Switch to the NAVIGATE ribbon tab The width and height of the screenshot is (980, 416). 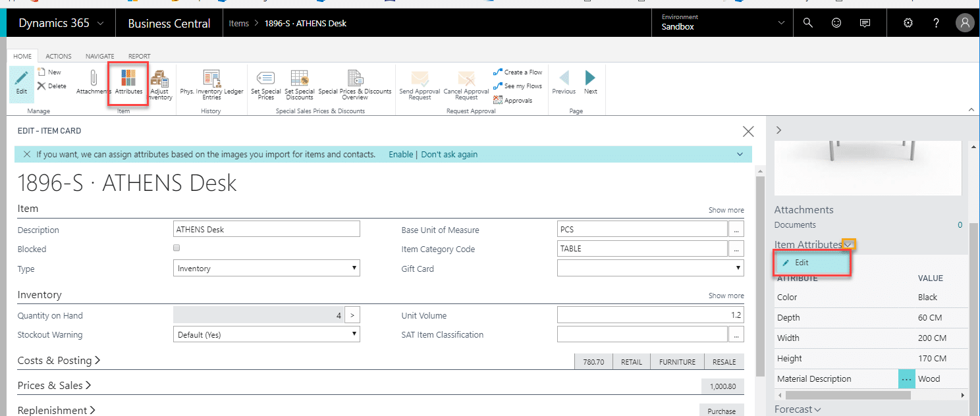click(x=99, y=56)
